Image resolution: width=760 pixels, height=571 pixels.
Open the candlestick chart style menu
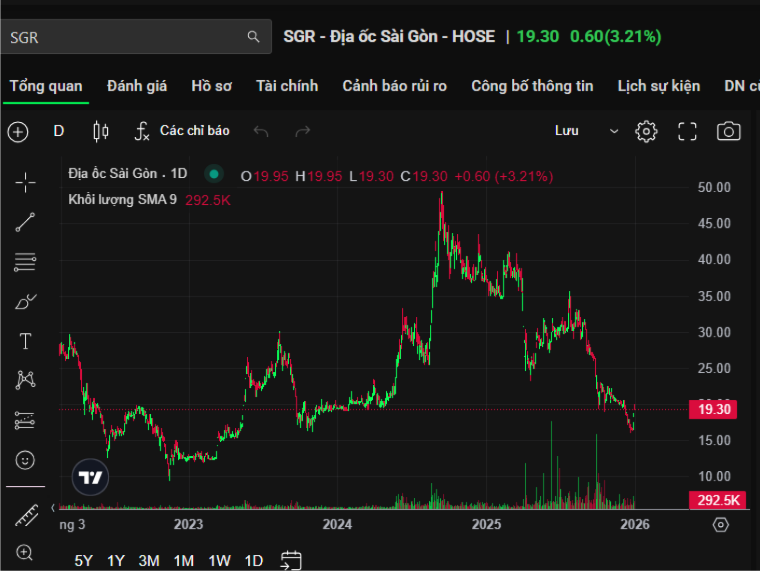click(100, 131)
